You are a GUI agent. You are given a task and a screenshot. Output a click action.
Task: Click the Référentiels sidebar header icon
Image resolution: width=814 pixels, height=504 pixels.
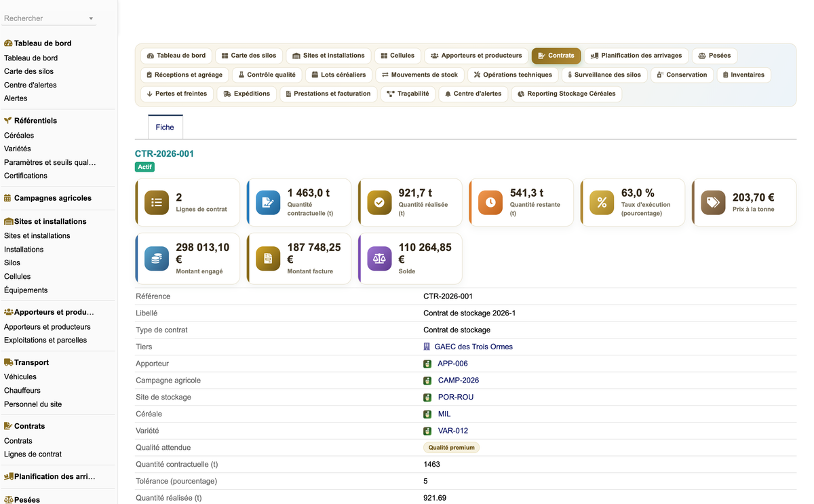point(8,120)
